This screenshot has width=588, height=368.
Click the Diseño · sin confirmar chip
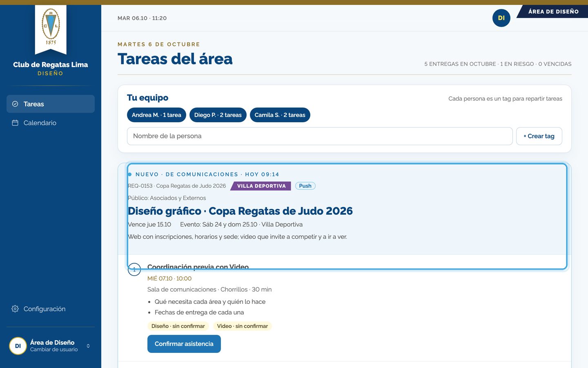tap(178, 326)
